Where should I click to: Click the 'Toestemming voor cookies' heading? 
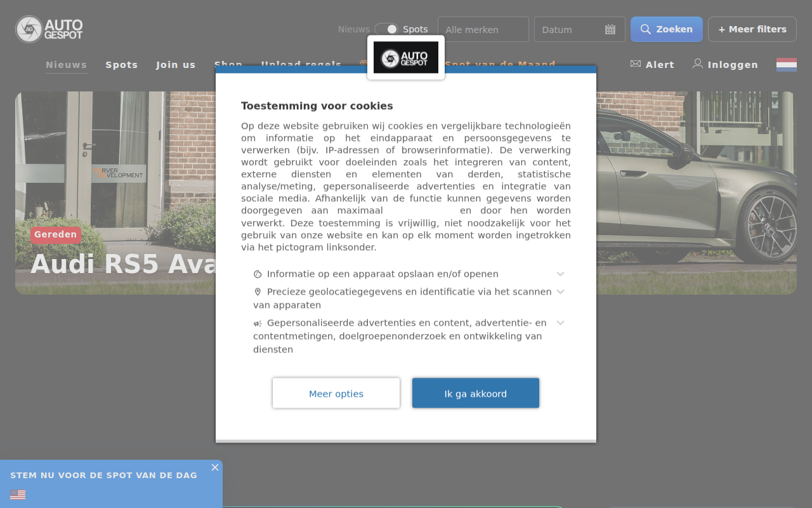(x=317, y=106)
